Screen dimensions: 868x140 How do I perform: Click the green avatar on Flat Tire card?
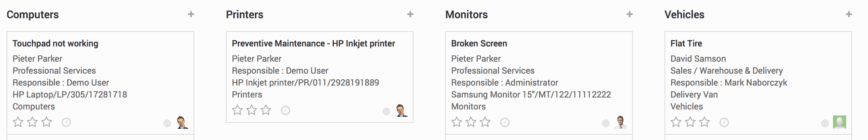pos(839,122)
